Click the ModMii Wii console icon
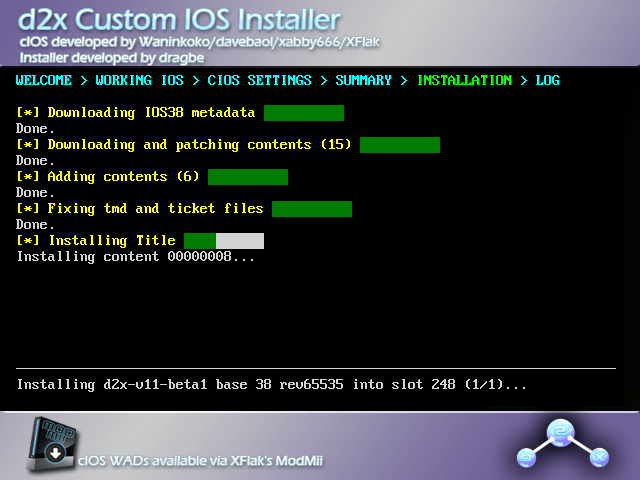The width and height of the screenshot is (640, 480). pos(52,444)
